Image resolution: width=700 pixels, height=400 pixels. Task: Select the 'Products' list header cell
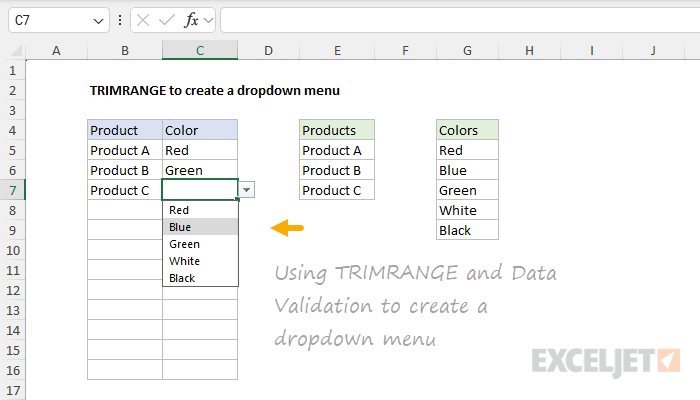[x=337, y=130]
